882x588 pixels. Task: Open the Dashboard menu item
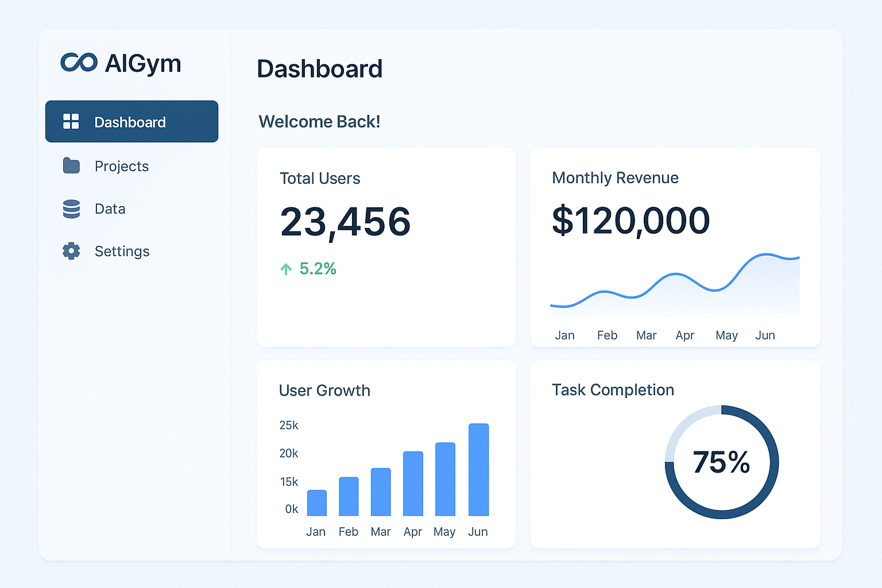tap(130, 122)
